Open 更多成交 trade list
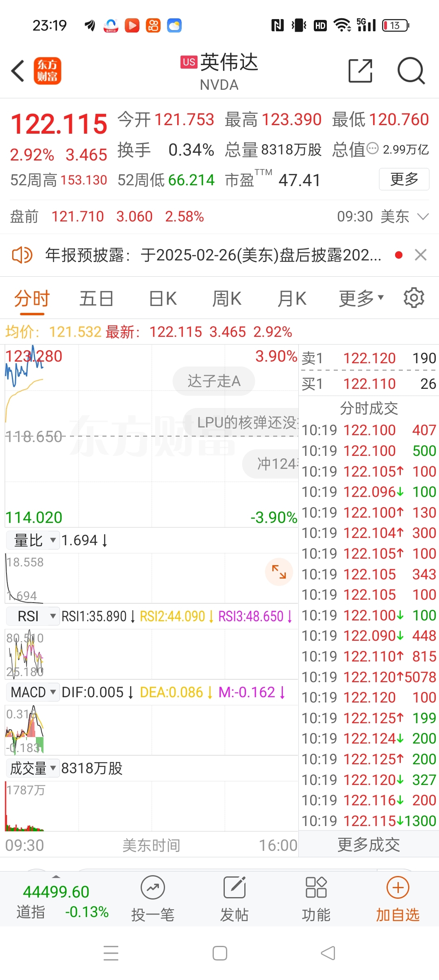Screen dimensions: 439x980 (369, 845)
